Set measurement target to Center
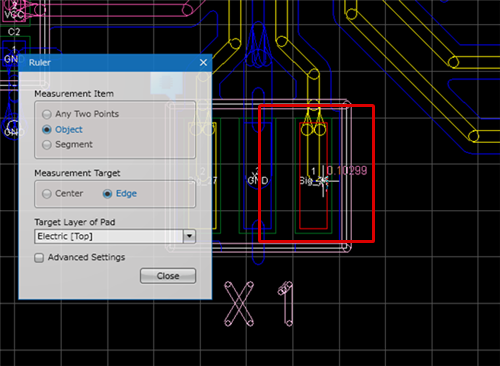The width and height of the screenshot is (500, 366). pos(63,193)
